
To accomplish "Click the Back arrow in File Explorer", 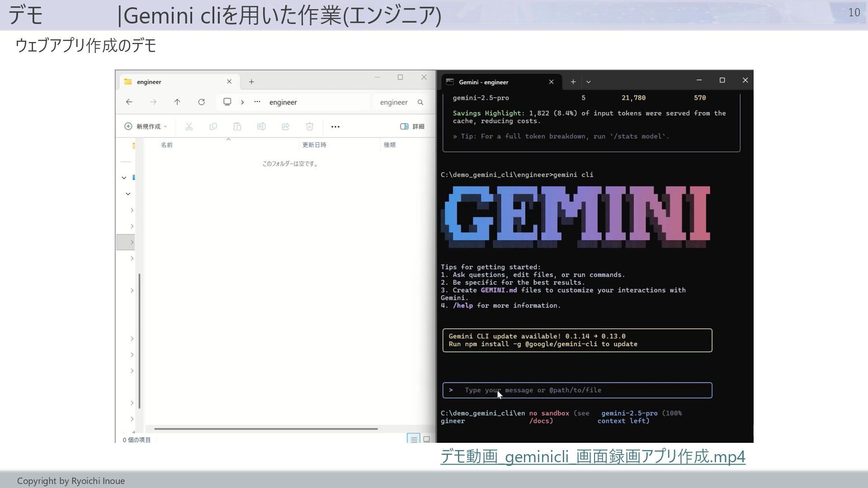I will (129, 102).
